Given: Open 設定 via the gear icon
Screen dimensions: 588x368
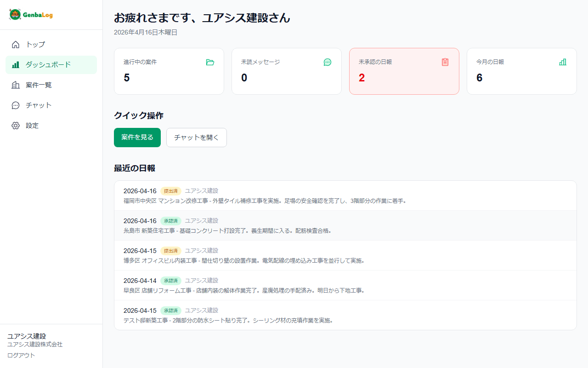Looking at the screenshot, I should 15,125.
